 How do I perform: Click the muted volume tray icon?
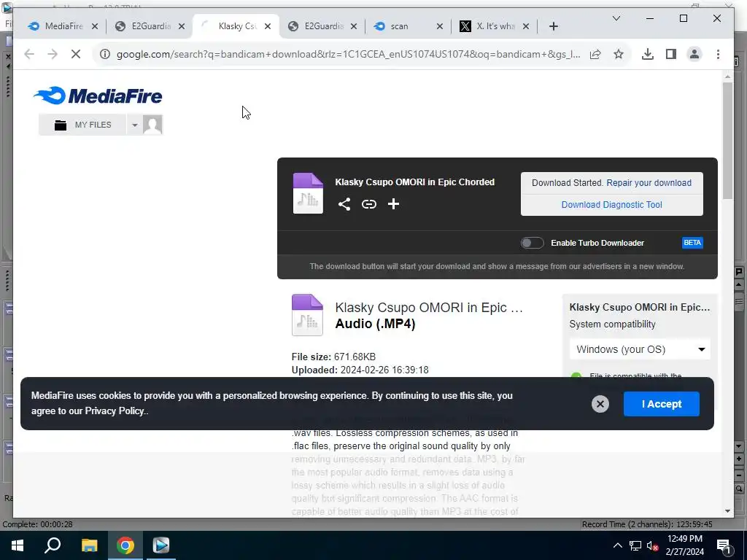(653, 545)
